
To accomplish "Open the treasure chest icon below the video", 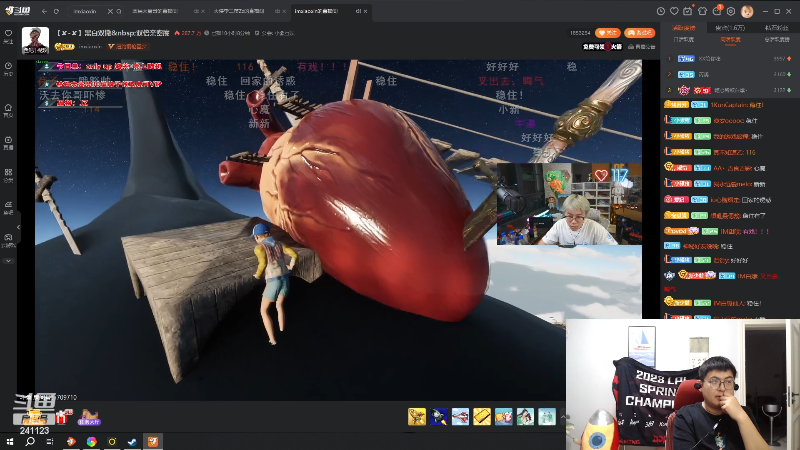I will pyautogui.click(x=34, y=416).
